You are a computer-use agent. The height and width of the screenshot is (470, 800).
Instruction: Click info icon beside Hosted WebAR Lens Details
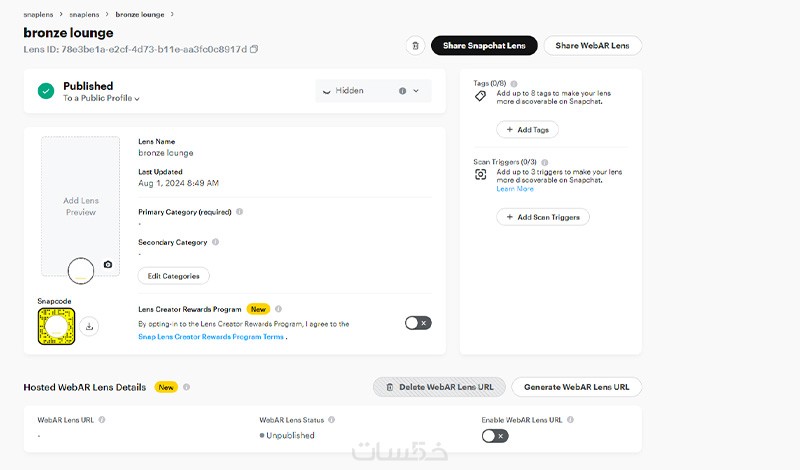pyautogui.click(x=186, y=387)
